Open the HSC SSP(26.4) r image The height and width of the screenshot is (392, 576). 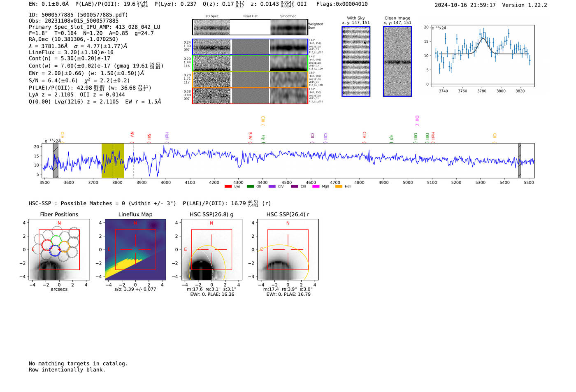coord(288,250)
